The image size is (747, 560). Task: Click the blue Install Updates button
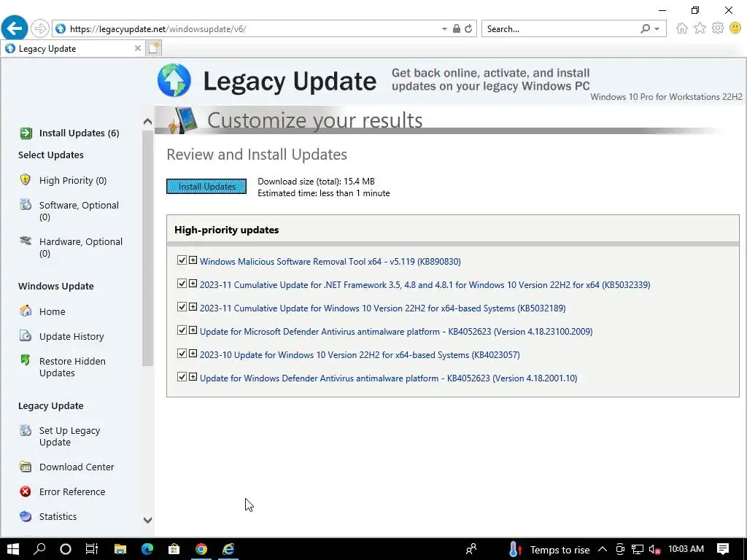(206, 186)
